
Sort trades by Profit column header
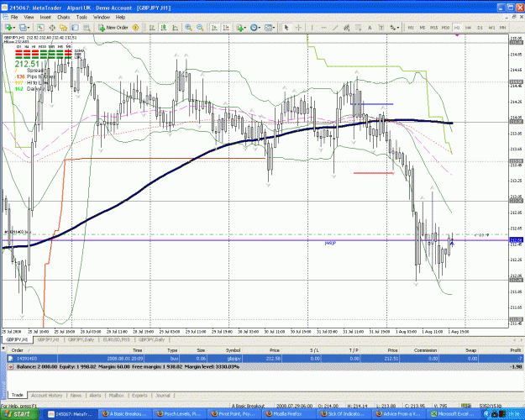[x=515, y=350]
